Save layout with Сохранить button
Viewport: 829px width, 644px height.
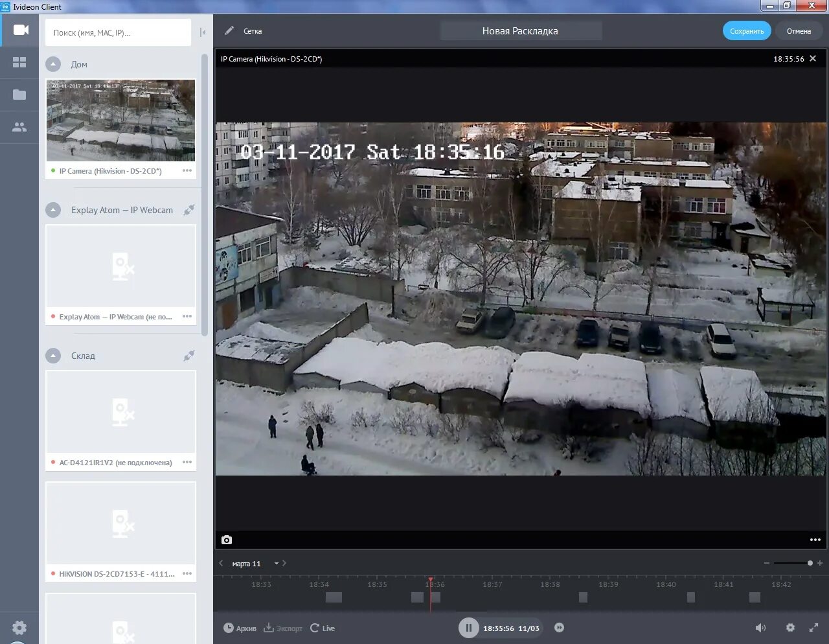tap(747, 31)
